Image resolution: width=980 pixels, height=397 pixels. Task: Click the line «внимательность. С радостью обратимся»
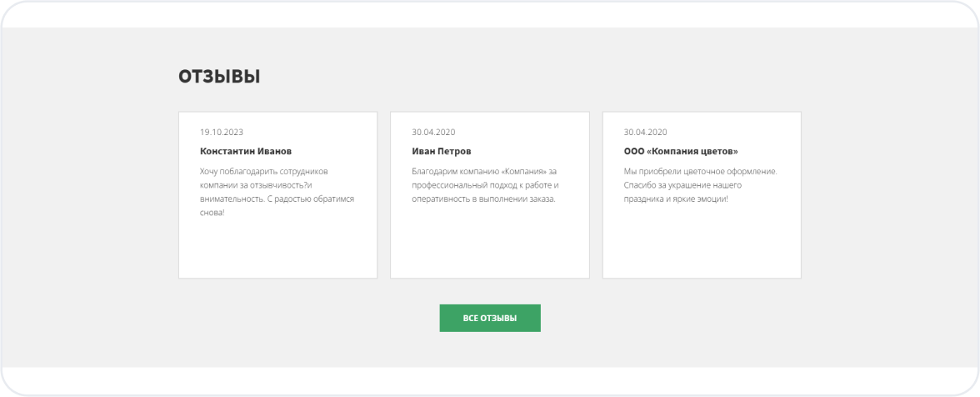click(x=277, y=199)
